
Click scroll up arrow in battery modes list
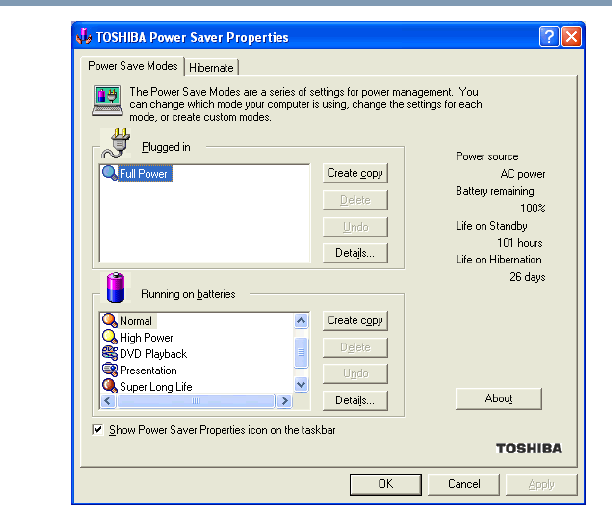pos(301,321)
